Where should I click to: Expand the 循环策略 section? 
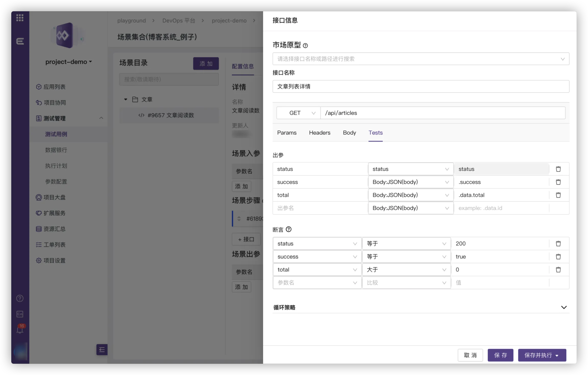564,307
